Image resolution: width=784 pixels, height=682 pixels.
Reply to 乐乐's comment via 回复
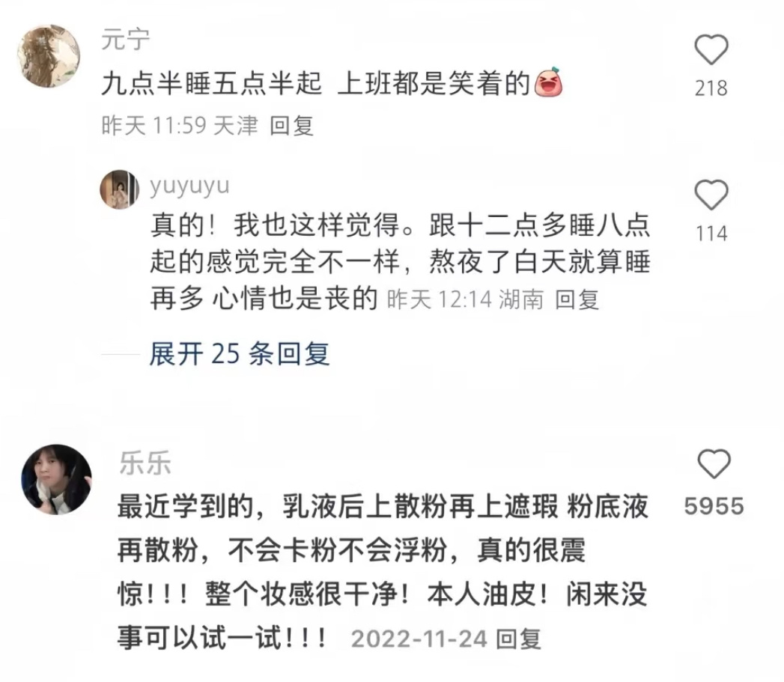click(518, 639)
